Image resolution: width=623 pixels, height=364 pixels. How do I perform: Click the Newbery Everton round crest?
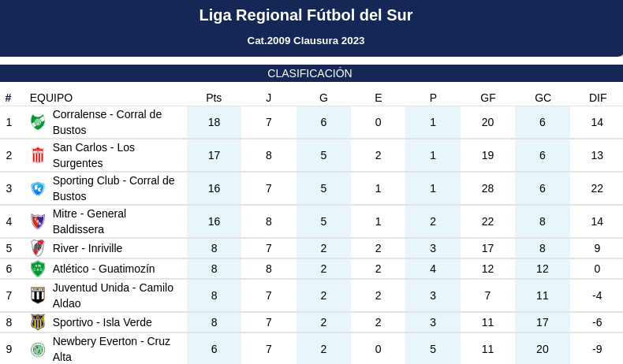tap(38, 349)
